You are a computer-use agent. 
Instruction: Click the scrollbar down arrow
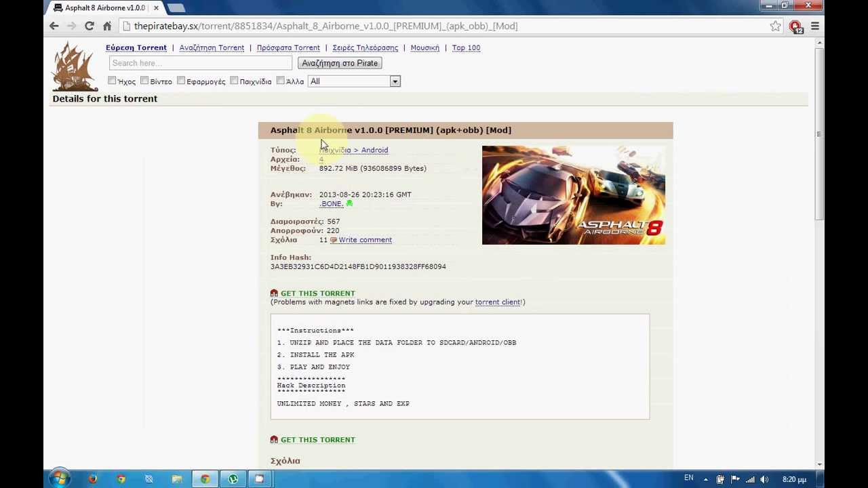coord(820,464)
